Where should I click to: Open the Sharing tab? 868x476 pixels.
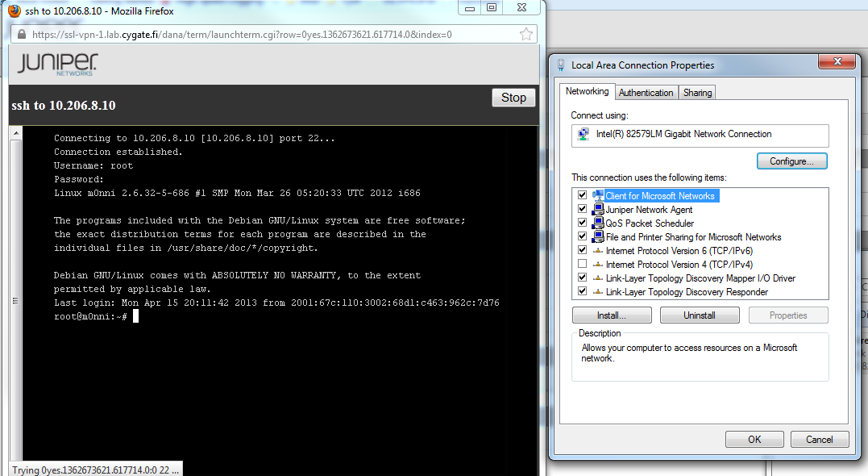[x=697, y=93]
